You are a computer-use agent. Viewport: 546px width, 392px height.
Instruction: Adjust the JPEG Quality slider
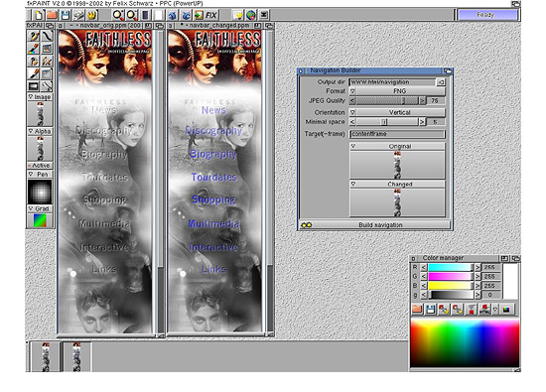[x=387, y=101]
